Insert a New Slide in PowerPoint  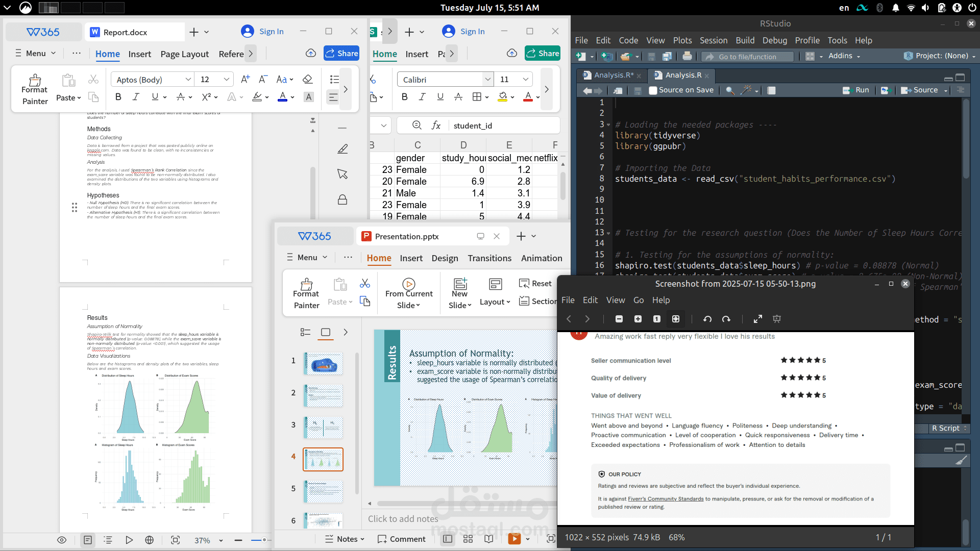click(459, 293)
